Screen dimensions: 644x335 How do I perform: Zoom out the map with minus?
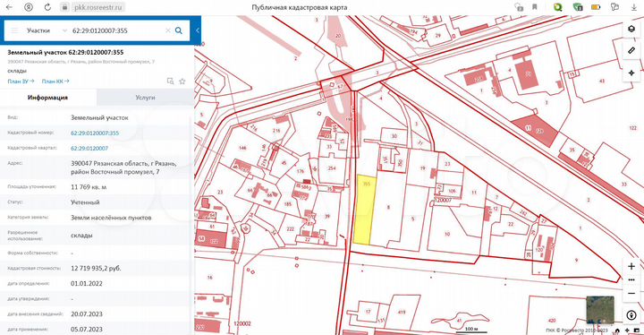(631, 294)
